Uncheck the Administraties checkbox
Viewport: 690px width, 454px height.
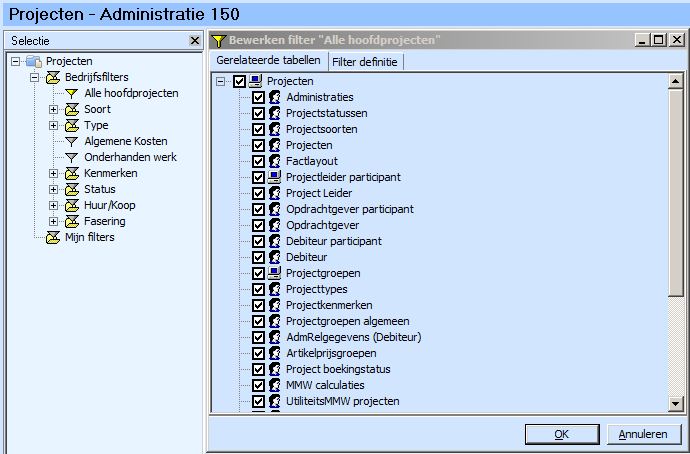[x=258, y=97]
